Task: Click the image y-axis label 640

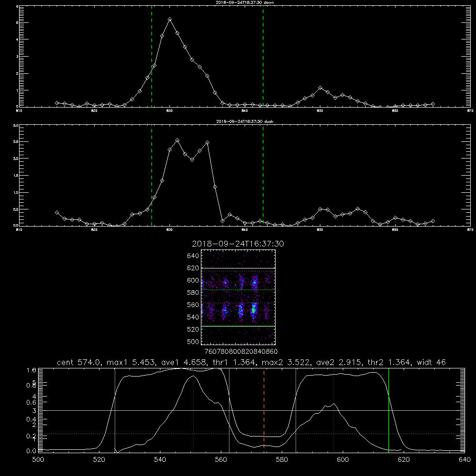Action: [193, 256]
